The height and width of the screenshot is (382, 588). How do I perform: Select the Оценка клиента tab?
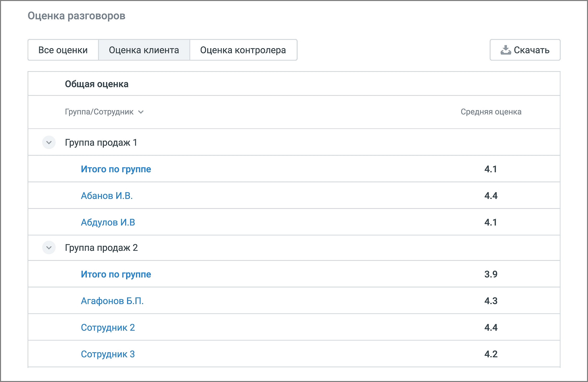(x=144, y=50)
